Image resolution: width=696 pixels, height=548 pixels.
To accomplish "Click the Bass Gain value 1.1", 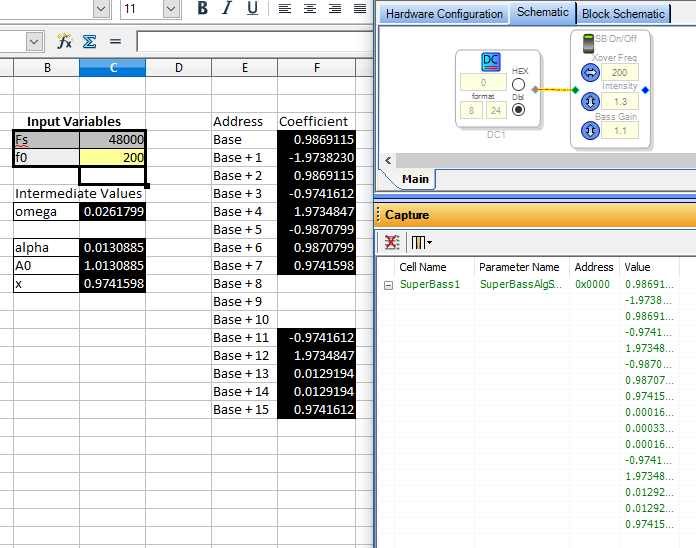I will [619, 131].
